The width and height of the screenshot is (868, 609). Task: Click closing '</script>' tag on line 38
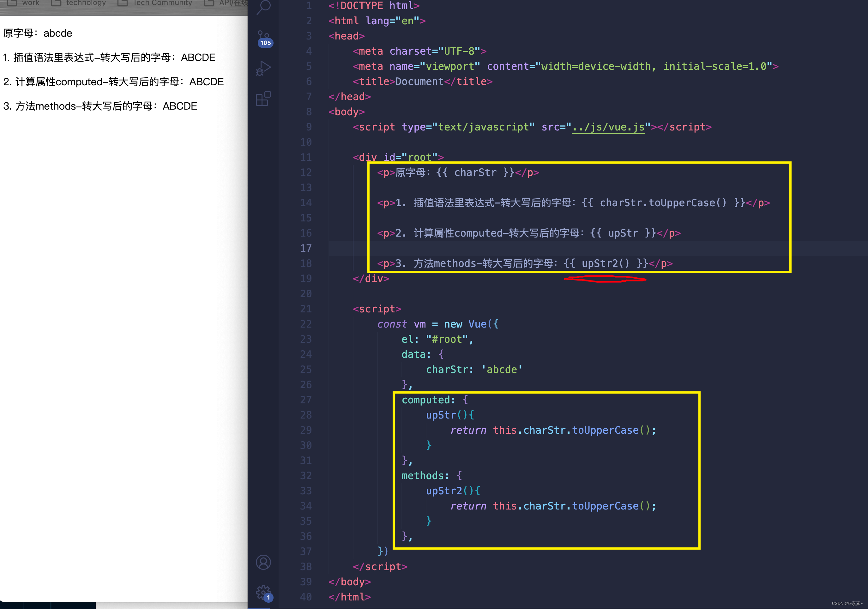coord(380,567)
